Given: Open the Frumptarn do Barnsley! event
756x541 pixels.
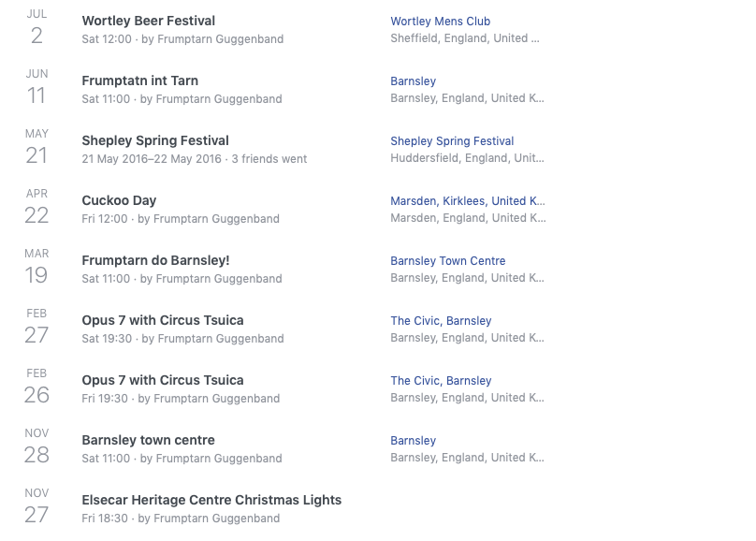Looking at the screenshot, I should (x=155, y=260).
